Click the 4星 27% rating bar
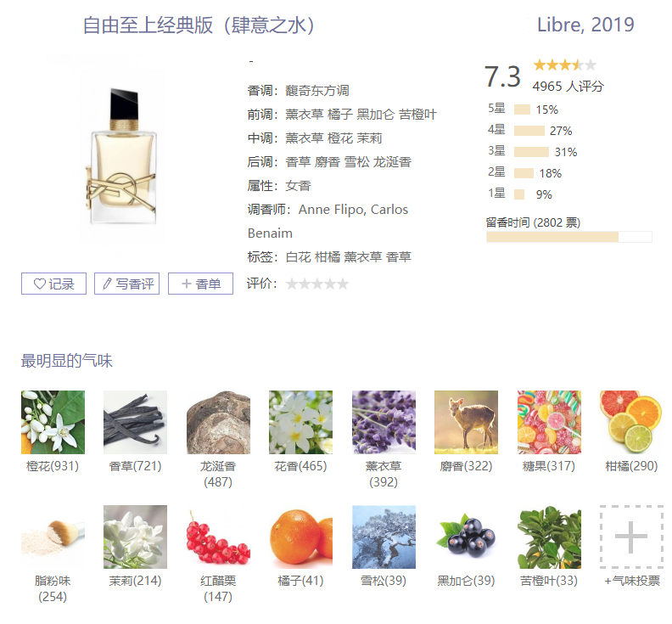Viewport: 672px width, 624px height. 529,131
